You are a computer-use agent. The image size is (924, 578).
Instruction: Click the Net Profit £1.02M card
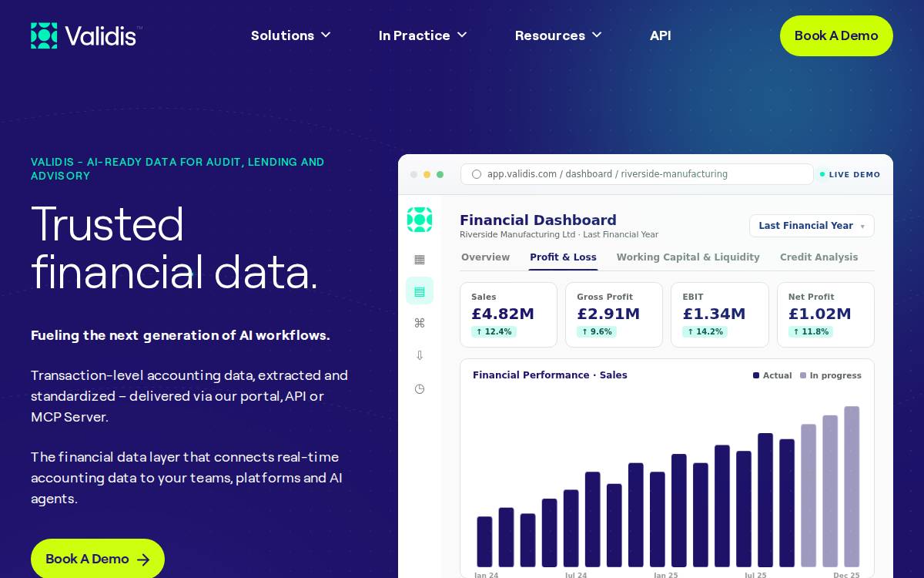coord(825,314)
